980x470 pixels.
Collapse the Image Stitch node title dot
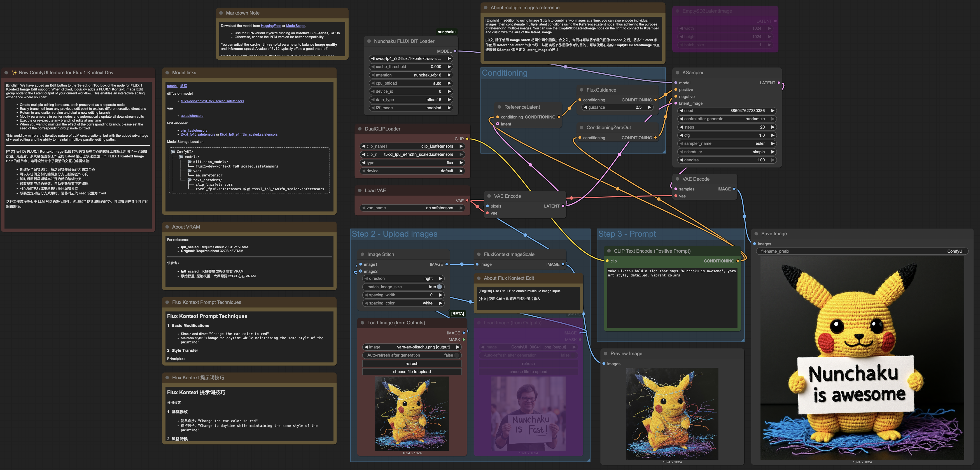click(362, 254)
